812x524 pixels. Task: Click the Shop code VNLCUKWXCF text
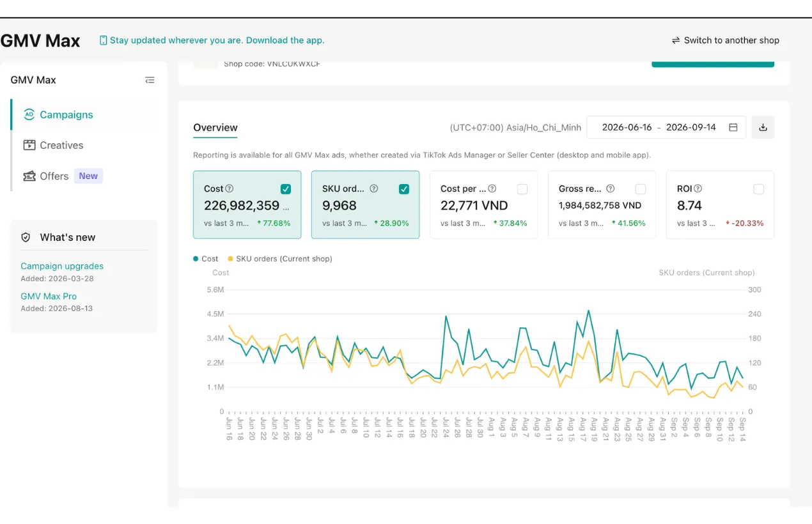[272, 64]
